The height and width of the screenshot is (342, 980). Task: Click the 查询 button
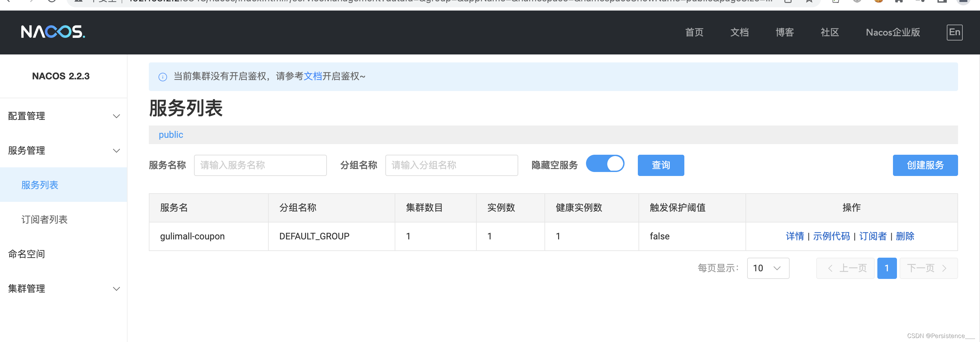click(x=660, y=165)
